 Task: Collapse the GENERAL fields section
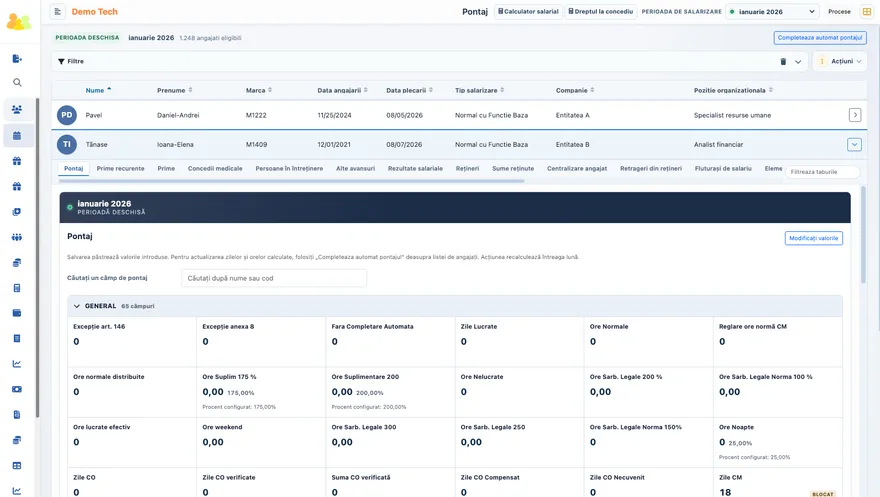(x=77, y=306)
